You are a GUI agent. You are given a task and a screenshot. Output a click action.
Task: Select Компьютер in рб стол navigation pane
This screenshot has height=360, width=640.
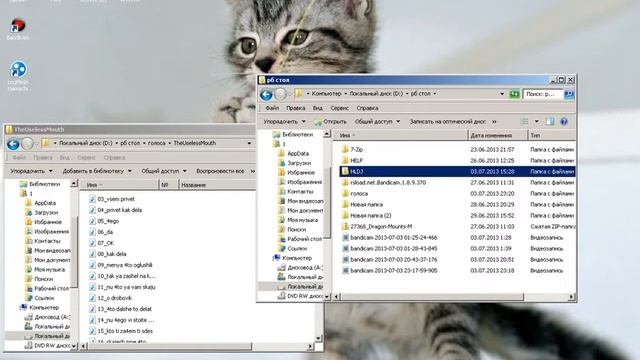(x=293, y=258)
